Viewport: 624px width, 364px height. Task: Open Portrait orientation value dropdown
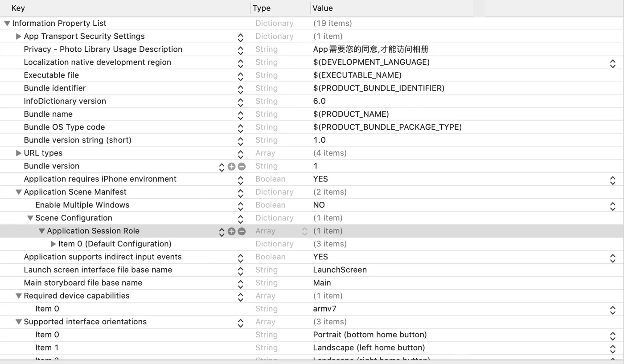[613, 335]
